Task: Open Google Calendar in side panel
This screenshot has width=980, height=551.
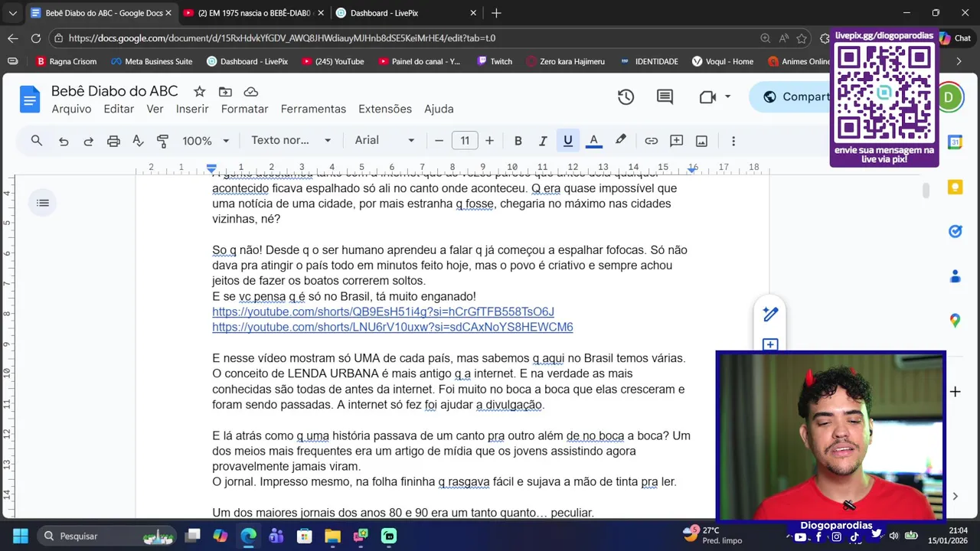Action: tap(955, 142)
